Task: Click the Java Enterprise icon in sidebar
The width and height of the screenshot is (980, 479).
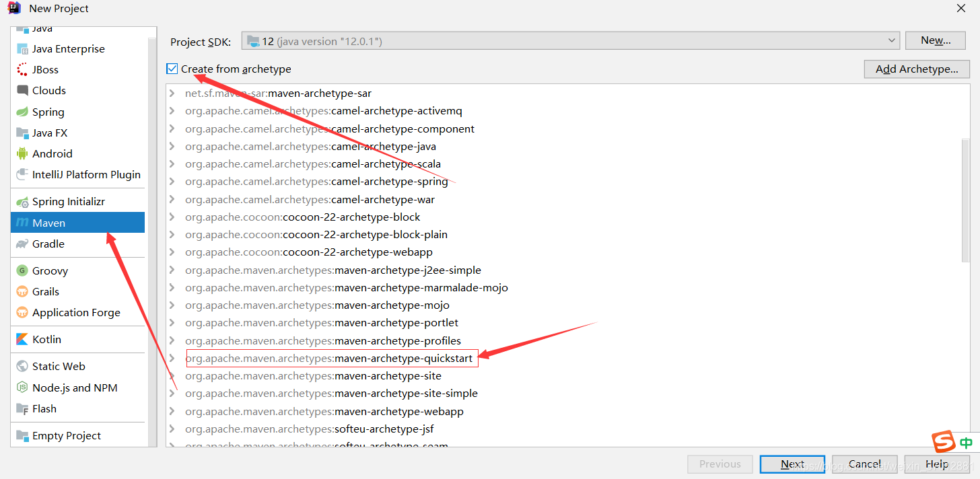Action: (x=22, y=49)
